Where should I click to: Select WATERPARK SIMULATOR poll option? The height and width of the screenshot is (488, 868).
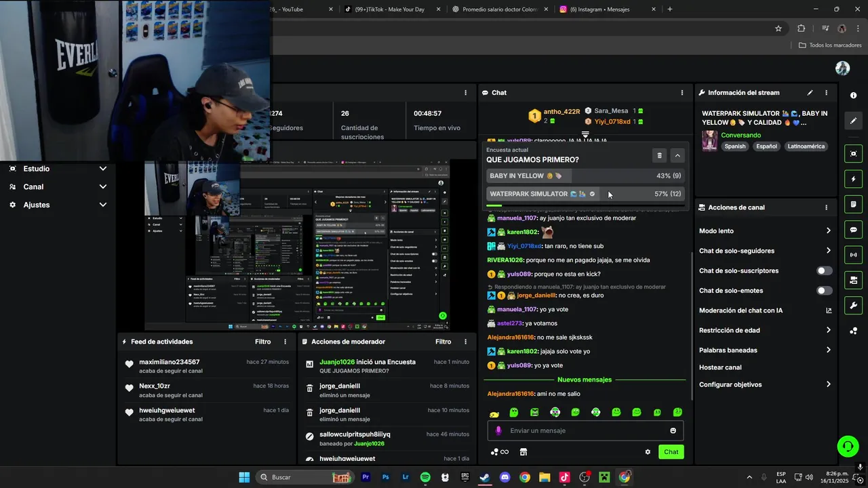coord(585,194)
